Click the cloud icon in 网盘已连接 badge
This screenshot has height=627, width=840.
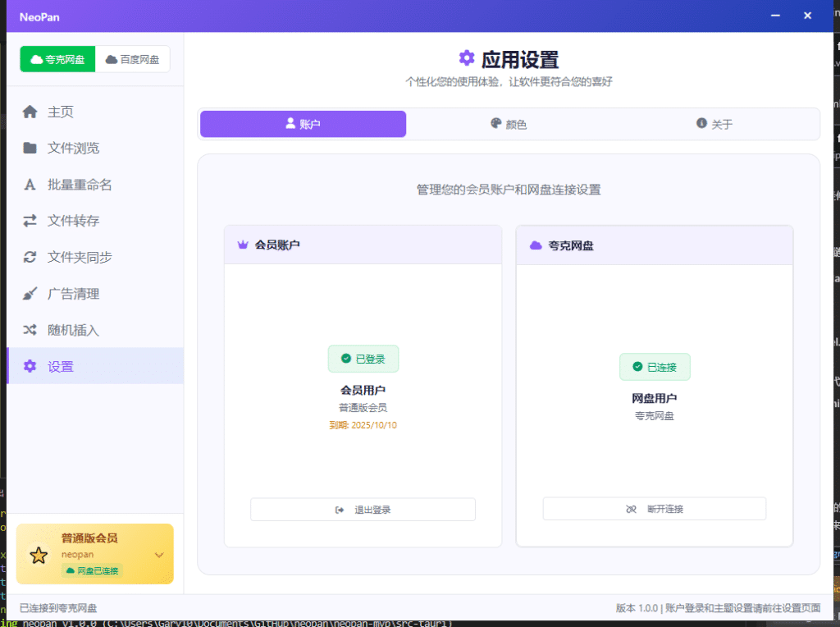click(71, 570)
